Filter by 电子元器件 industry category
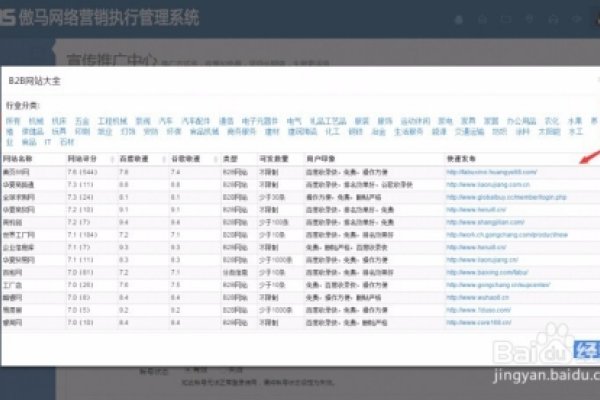600x400 pixels. pos(260,121)
